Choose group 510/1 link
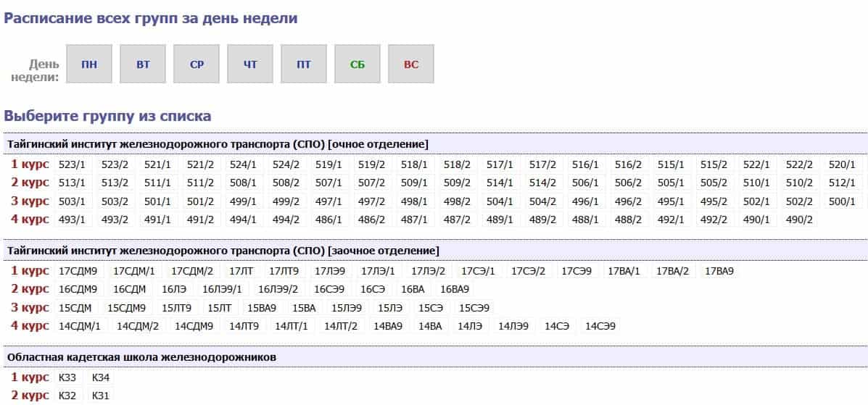Screen dimensions: 868x405 [x=757, y=183]
